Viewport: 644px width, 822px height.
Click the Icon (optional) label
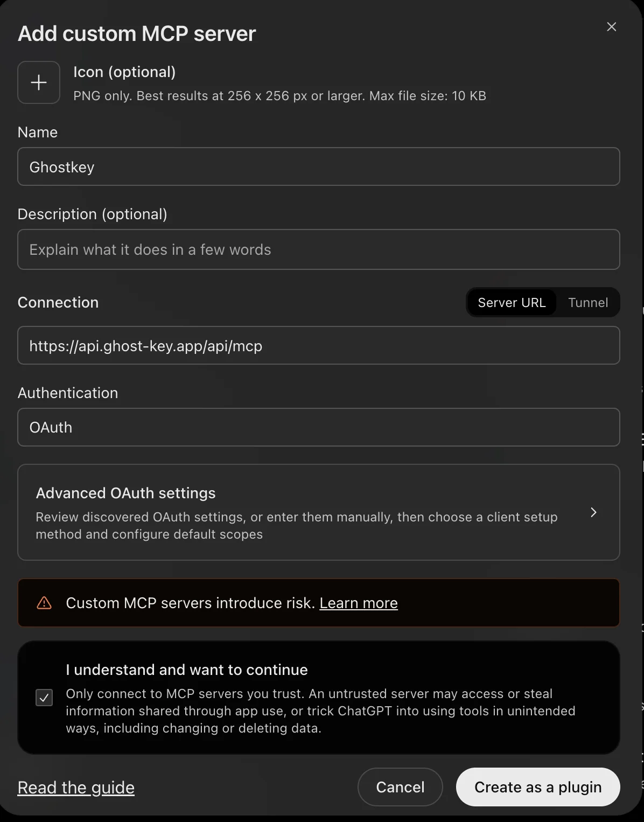124,72
